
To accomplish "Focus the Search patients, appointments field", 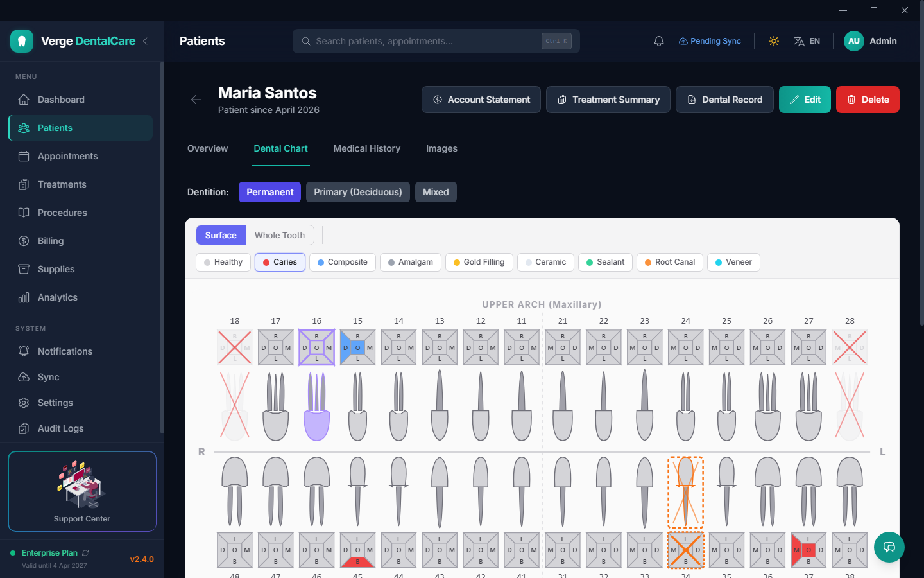I will pos(436,41).
